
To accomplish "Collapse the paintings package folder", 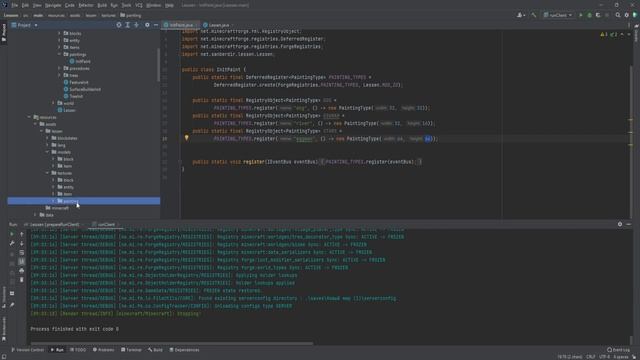I will (x=60, y=54).
